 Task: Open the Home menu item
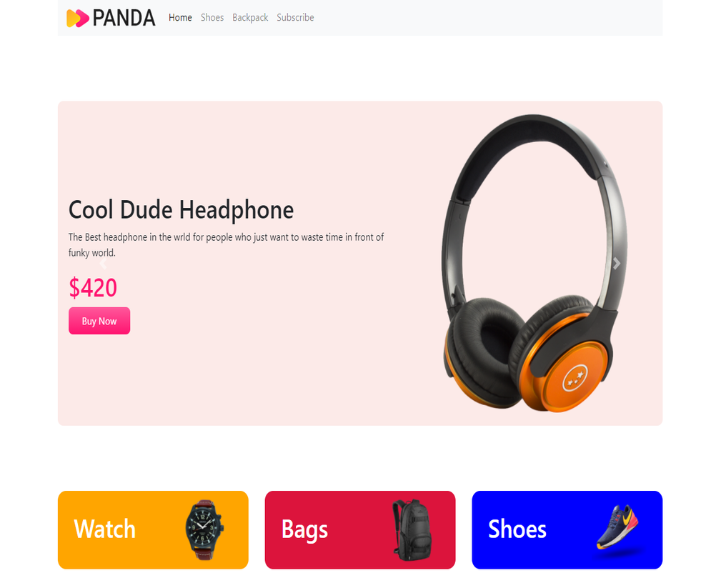180,17
